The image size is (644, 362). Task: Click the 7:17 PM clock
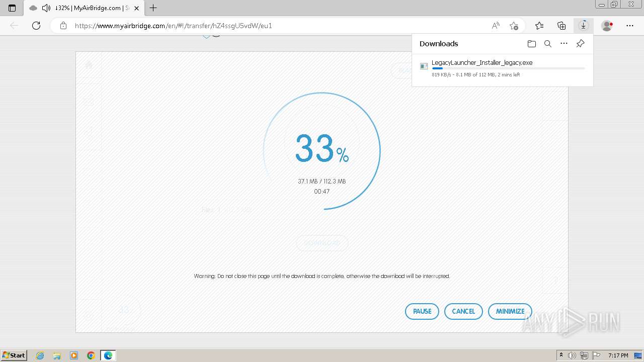(x=618, y=355)
